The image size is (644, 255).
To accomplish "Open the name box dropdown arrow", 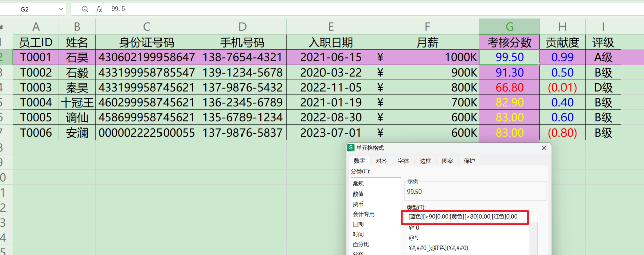I will pos(61,9).
